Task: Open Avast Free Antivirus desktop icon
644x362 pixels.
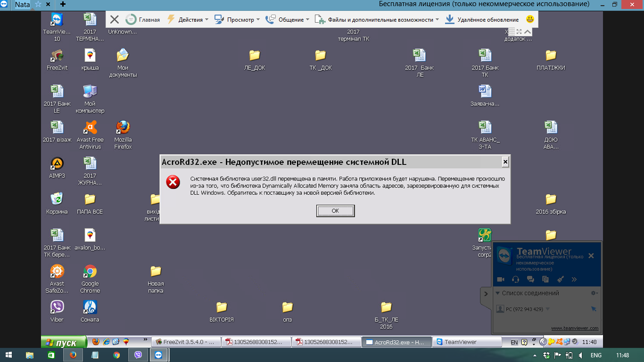Action: [90, 135]
